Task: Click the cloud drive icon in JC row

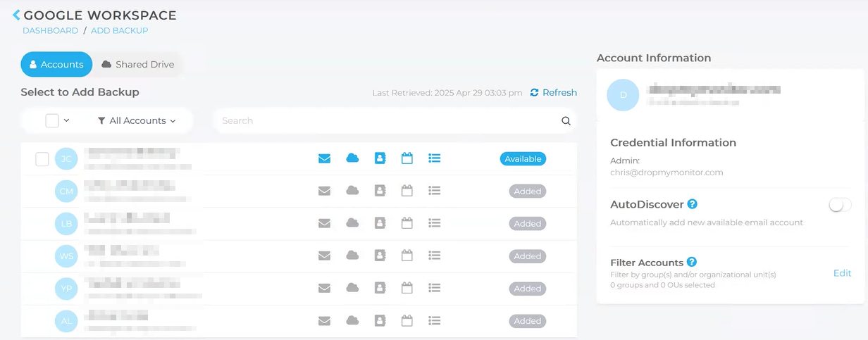Action: (352, 158)
